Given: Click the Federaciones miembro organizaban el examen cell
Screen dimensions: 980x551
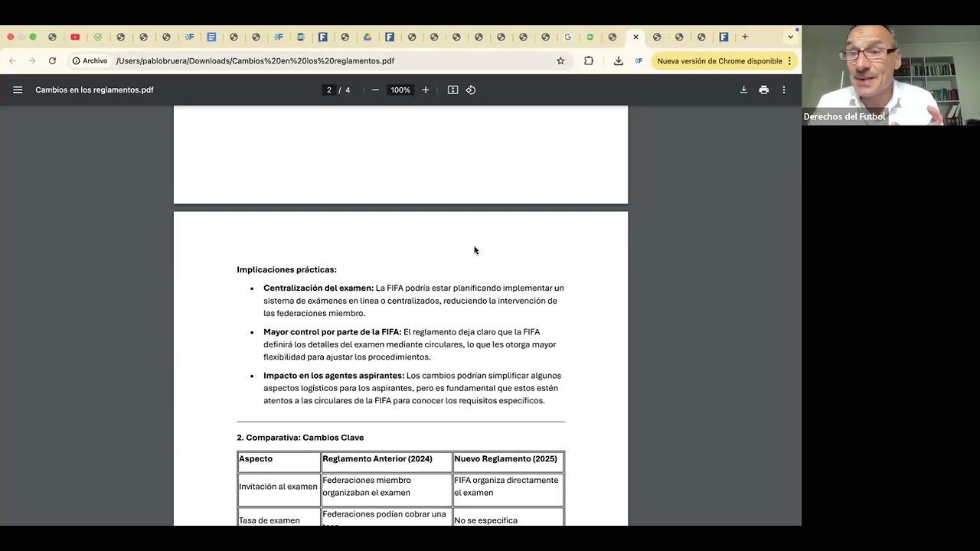Looking at the screenshot, I should 387,490.
